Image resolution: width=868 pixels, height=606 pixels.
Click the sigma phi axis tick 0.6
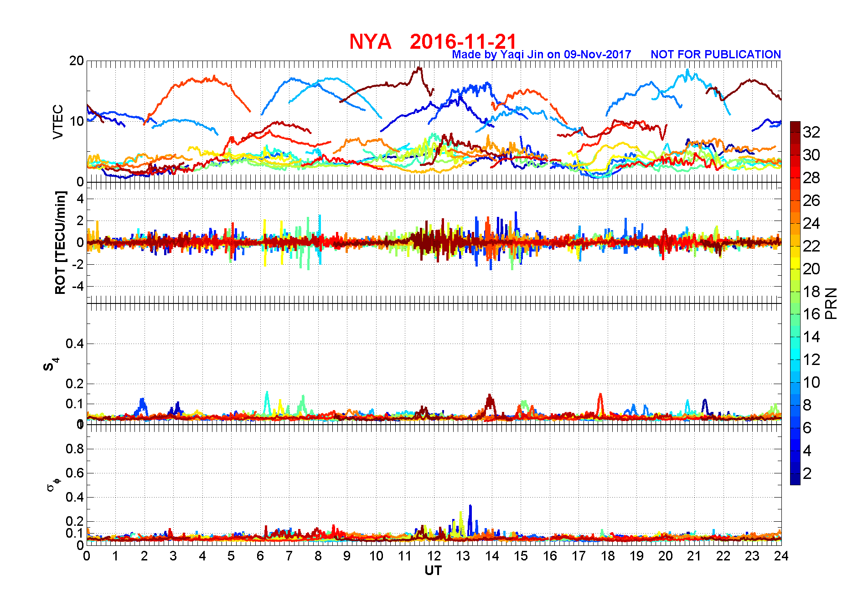click(x=75, y=473)
